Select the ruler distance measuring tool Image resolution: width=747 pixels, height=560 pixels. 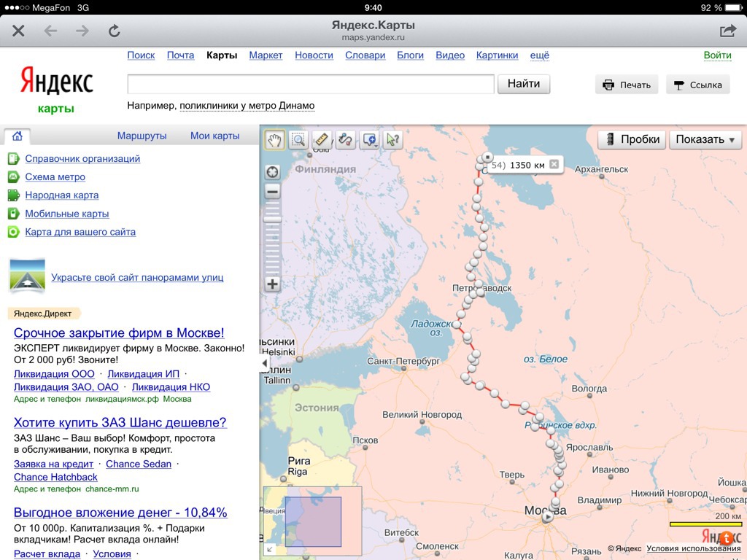pos(322,140)
